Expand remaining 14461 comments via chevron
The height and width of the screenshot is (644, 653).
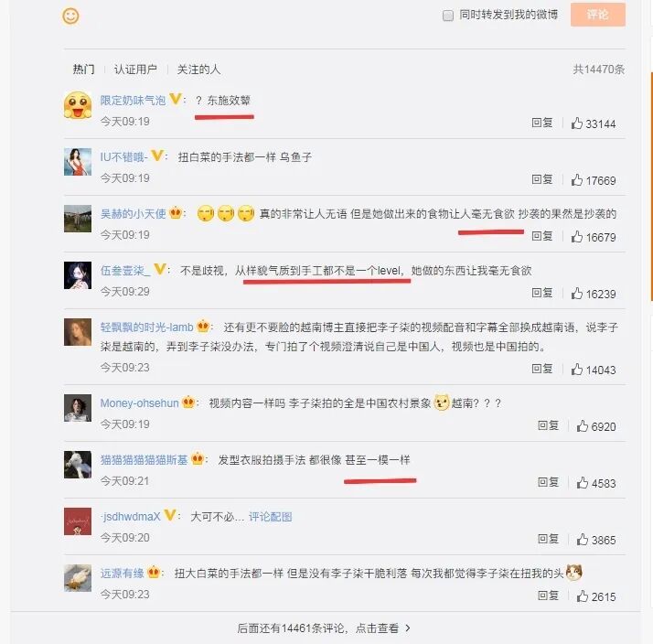[x=408, y=628]
